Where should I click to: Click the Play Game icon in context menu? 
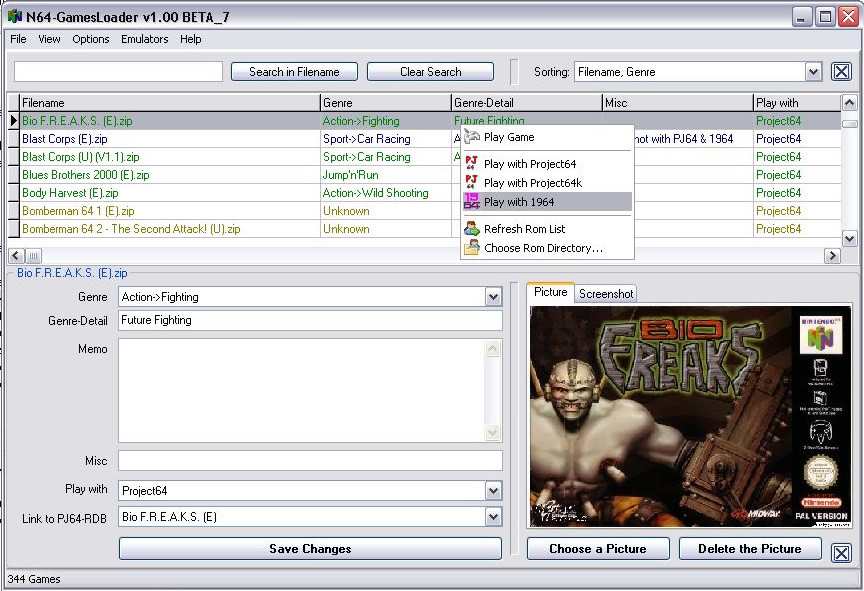point(472,137)
